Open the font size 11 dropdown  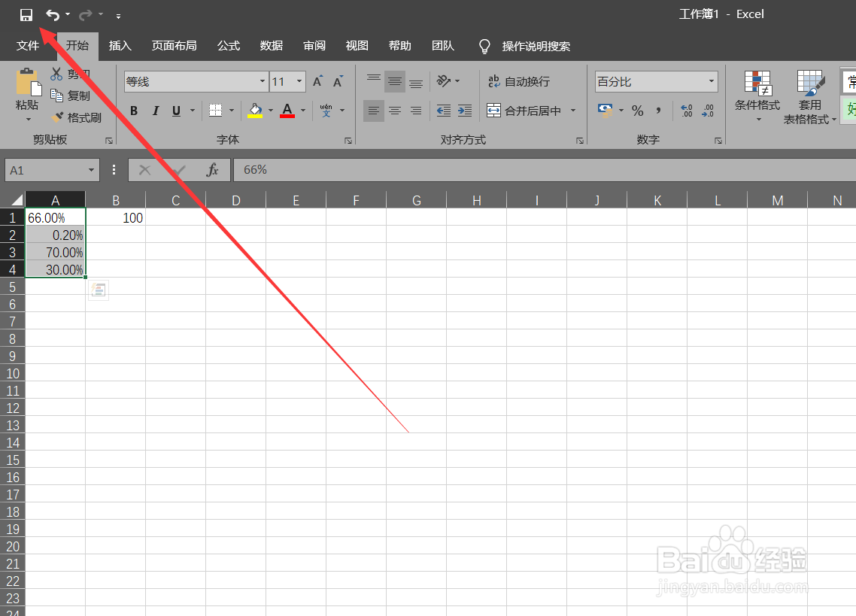pos(299,81)
